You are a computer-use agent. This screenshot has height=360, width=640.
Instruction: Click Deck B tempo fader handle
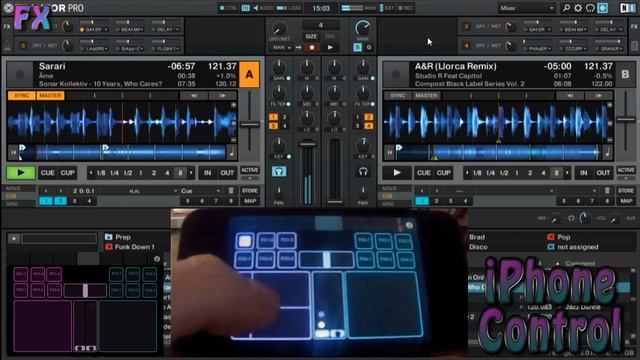626,120
